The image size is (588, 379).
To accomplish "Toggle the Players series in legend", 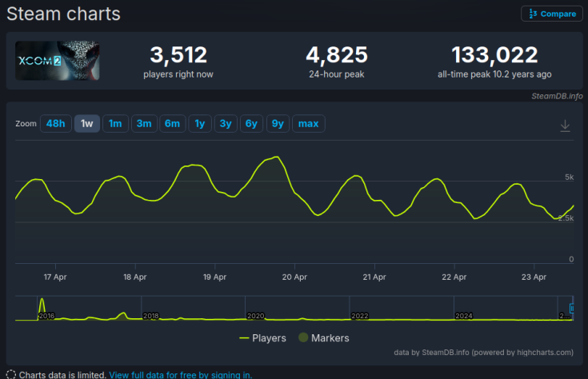I will (x=263, y=338).
